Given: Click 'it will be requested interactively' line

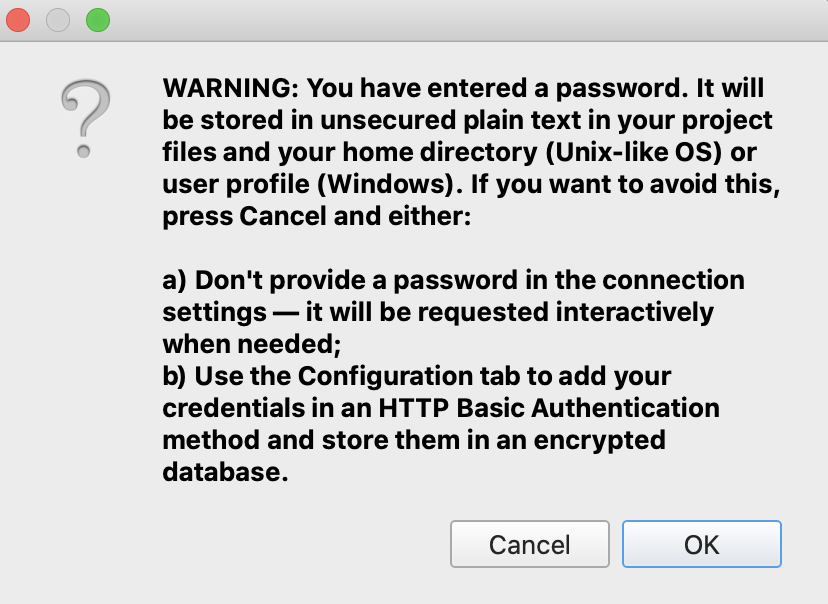Looking at the screenshot, I should (510, 312).
